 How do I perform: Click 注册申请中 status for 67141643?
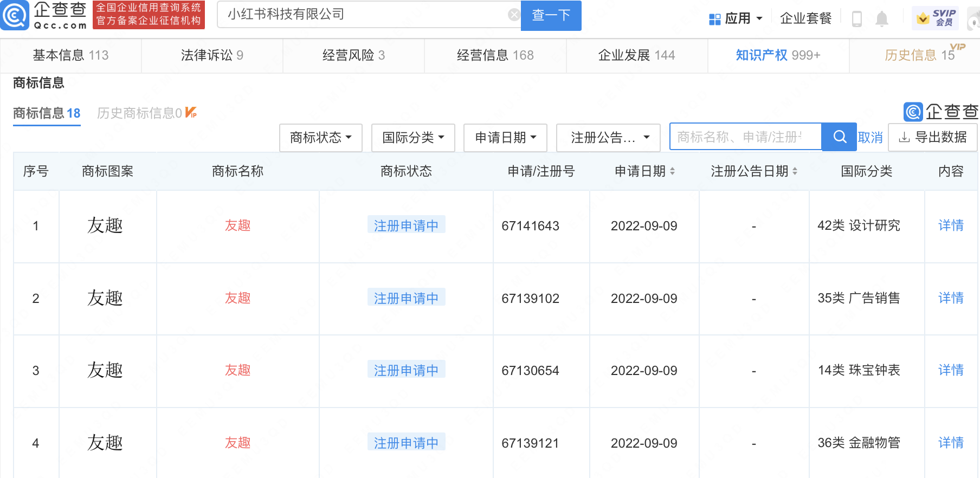407,225
